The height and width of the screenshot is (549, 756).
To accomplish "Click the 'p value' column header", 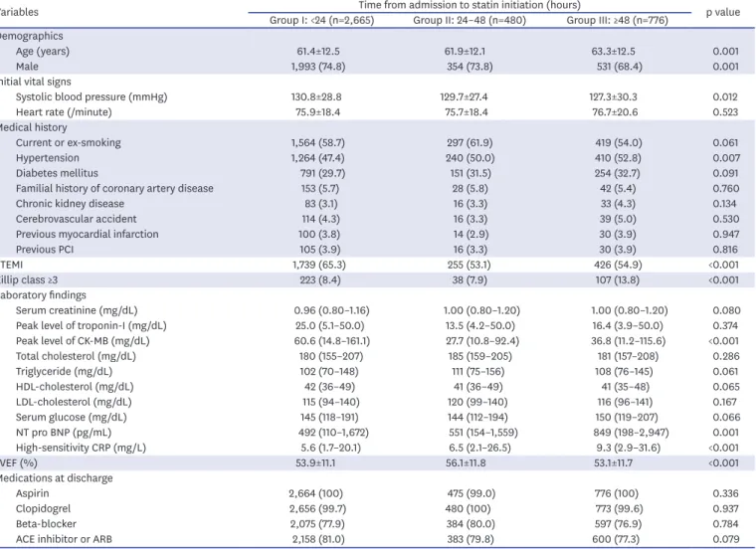I will tap(723, 13).
